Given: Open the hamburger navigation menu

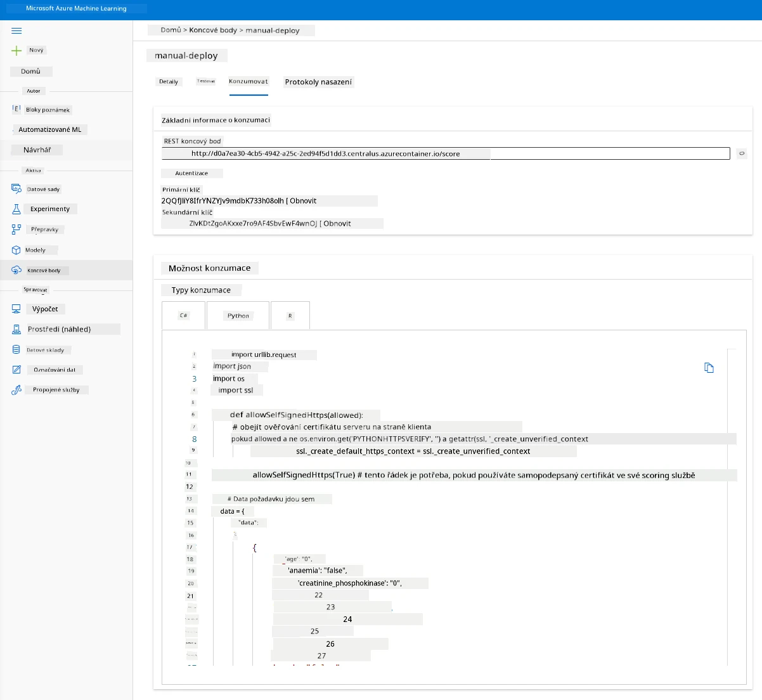Looking at the screenshot, I should (x=16, y=30).
